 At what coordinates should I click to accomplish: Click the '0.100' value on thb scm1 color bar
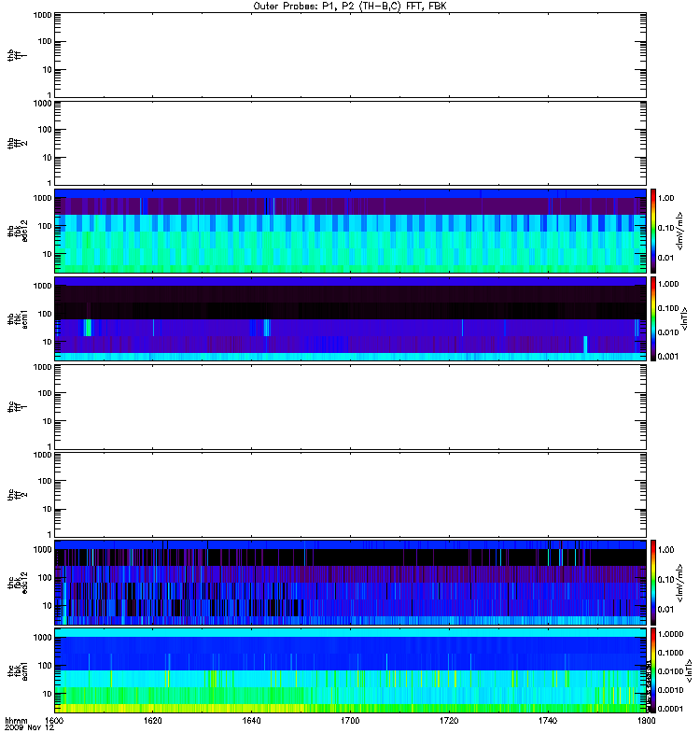[668, 308]
